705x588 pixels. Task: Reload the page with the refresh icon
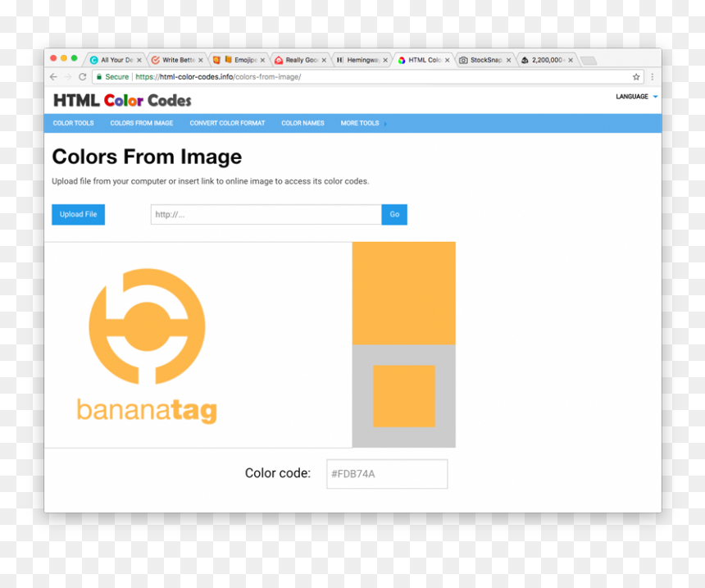pyautogui.click(x=82, y=77)
